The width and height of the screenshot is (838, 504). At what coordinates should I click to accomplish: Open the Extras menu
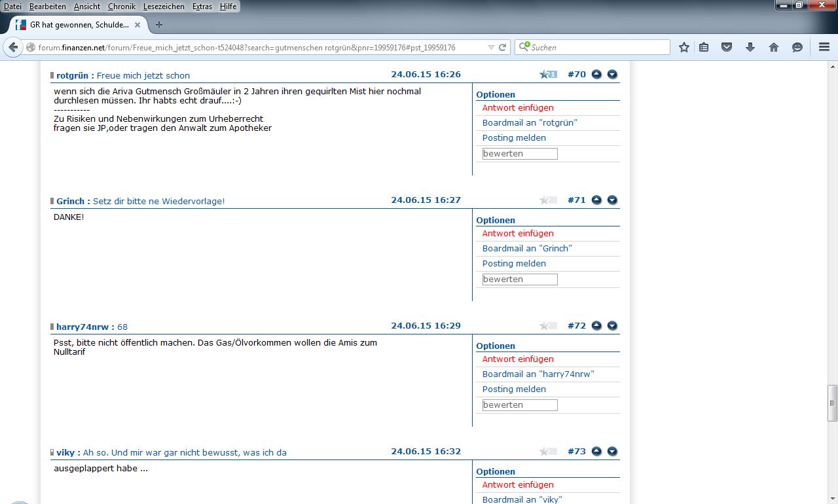[202, 7]
